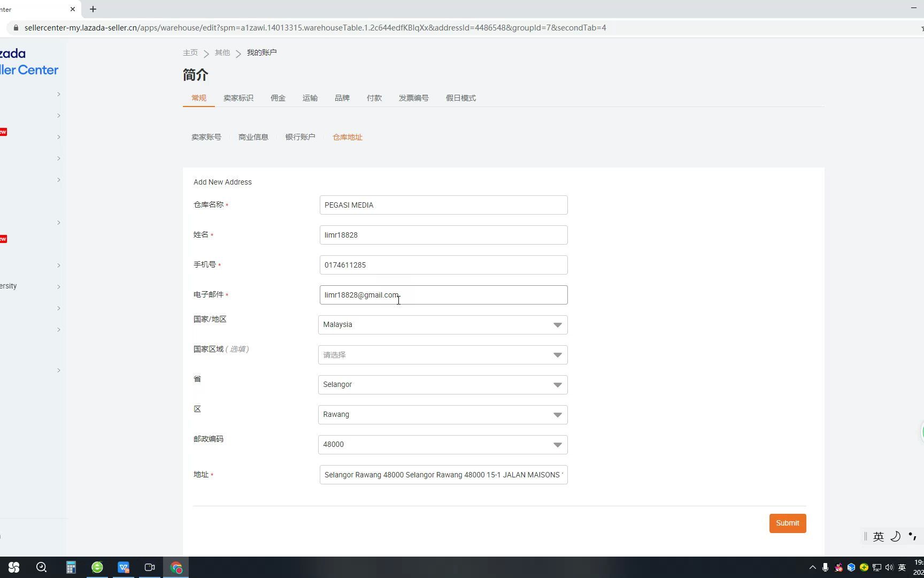Open the 区 Rawang dropdown

point(443,415)
